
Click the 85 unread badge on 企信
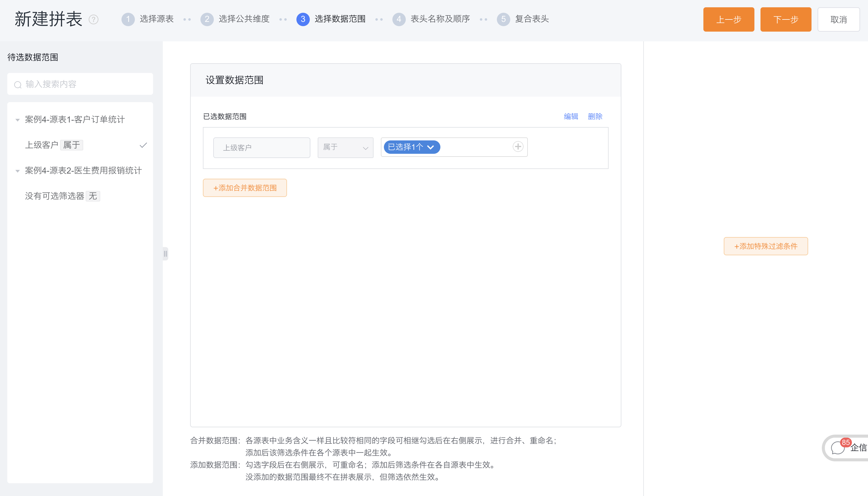pyautogui.click(x=846, y=443)
